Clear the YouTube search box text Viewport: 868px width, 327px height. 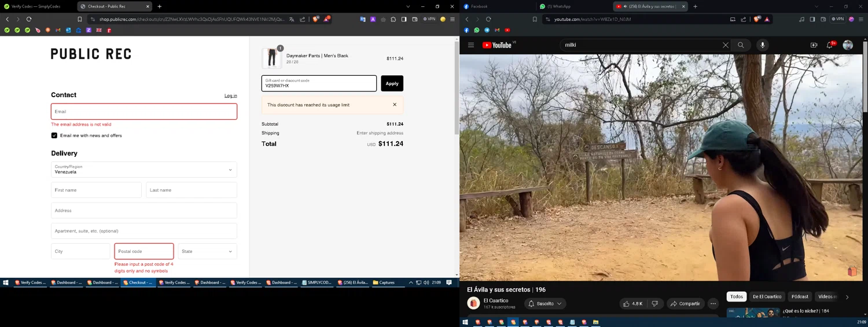click(725, 45)
